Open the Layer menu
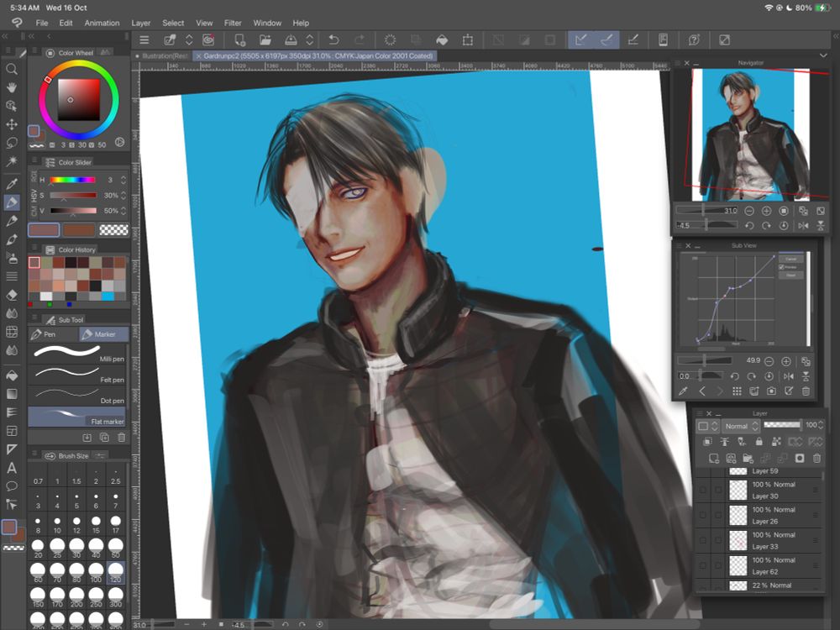The height and width of the screenshot is (630, 840). tap(141, 23)
